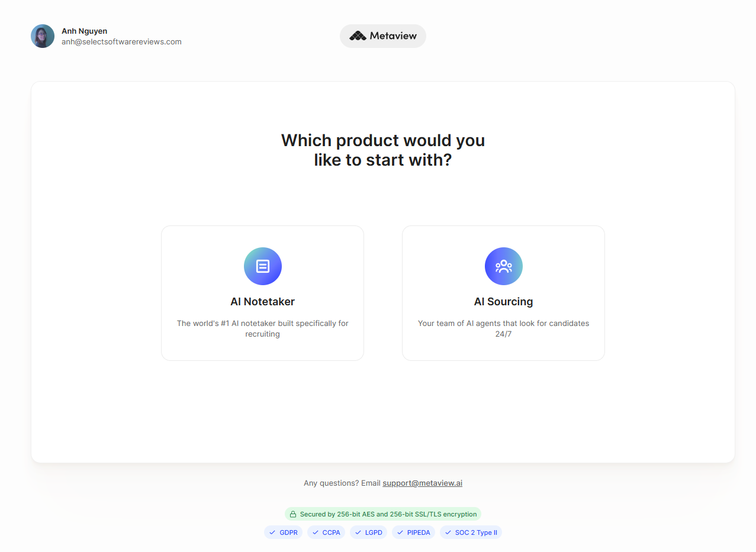
Task: Click the SOC 2 Type II badge
Action: click(x=471, y=532)
